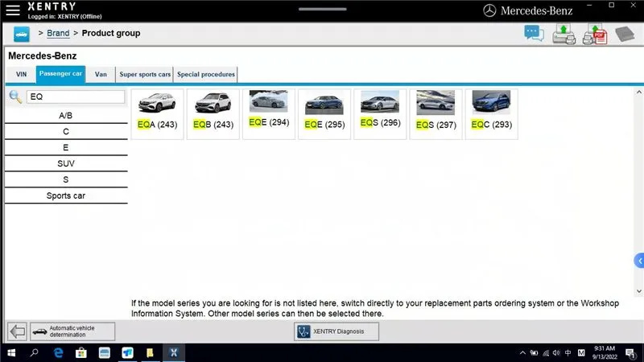The image size is (644, 362).
Task: Open the notification center icon
Action: 630,352
